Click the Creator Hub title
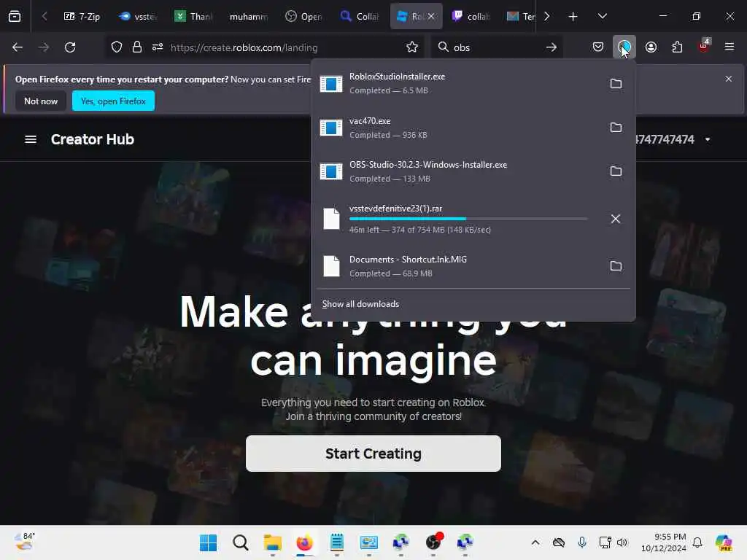 (x=93, y=139)
